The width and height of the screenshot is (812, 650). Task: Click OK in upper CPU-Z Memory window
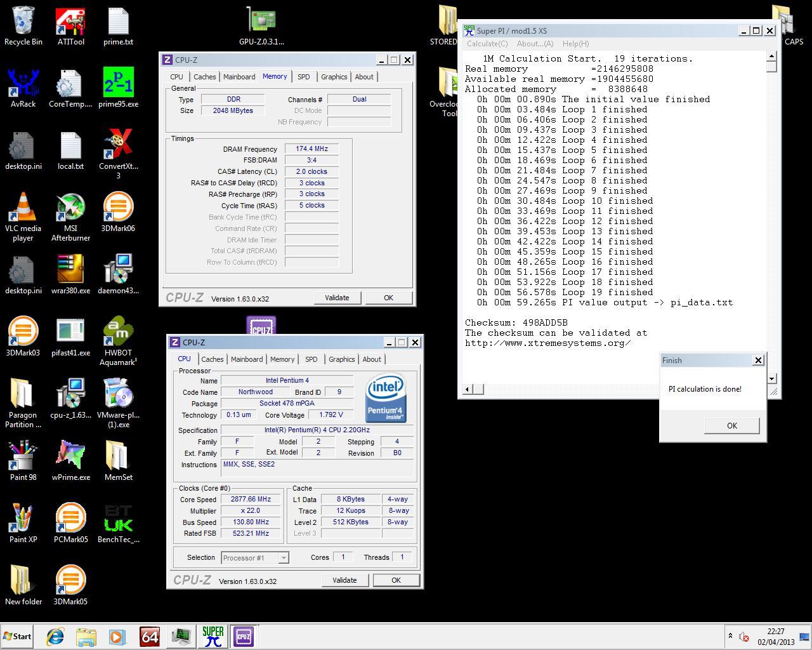(x=388, y=298)
